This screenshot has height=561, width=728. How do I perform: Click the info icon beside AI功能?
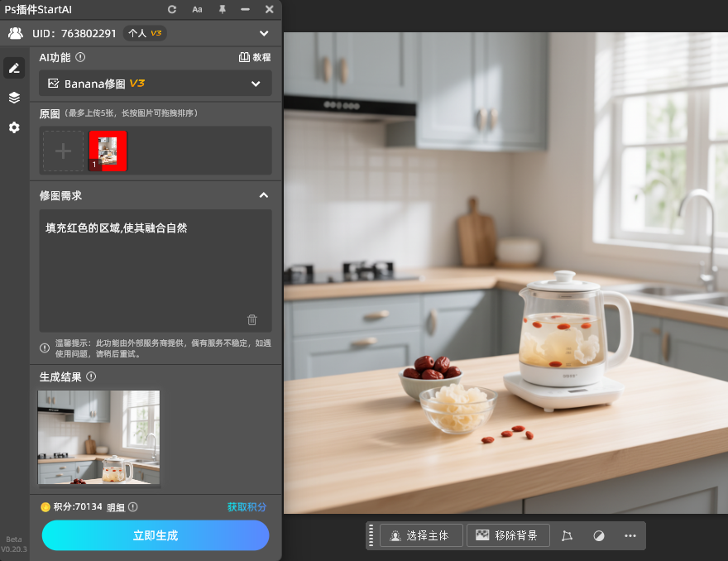[x=80, y=58]
